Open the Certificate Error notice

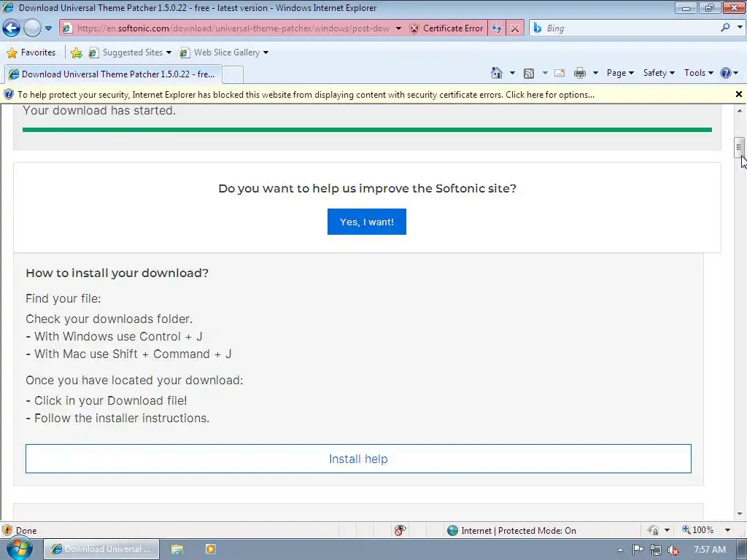tap(447, 28)
